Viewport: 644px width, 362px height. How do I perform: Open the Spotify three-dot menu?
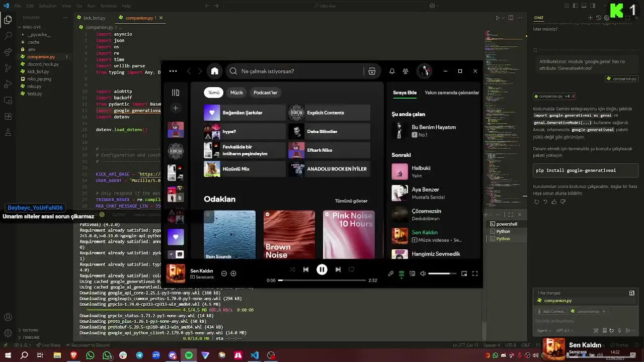pyautogui.click(x=173, y=71)
